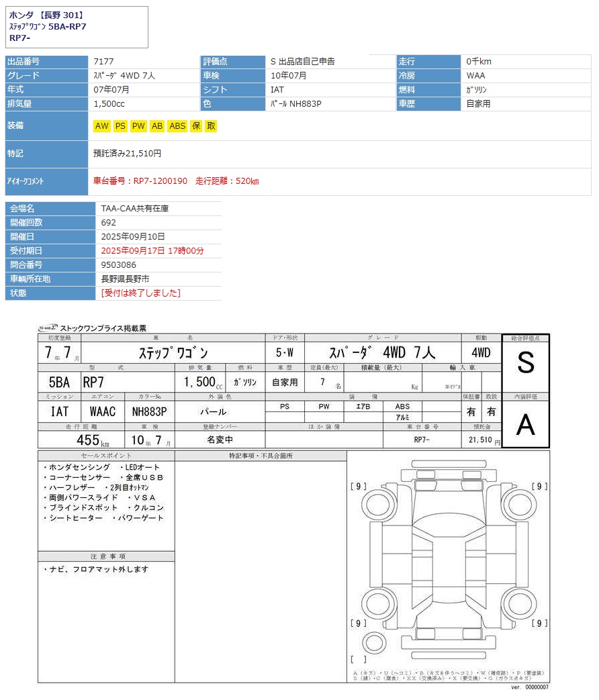The width and height of the screenshot is (599, 700).
Task: Click the PS equipment badge
Action: [120, 126]
